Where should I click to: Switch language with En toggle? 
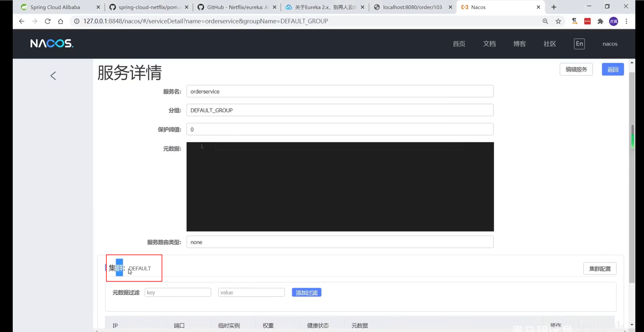[x=579, y=44]
